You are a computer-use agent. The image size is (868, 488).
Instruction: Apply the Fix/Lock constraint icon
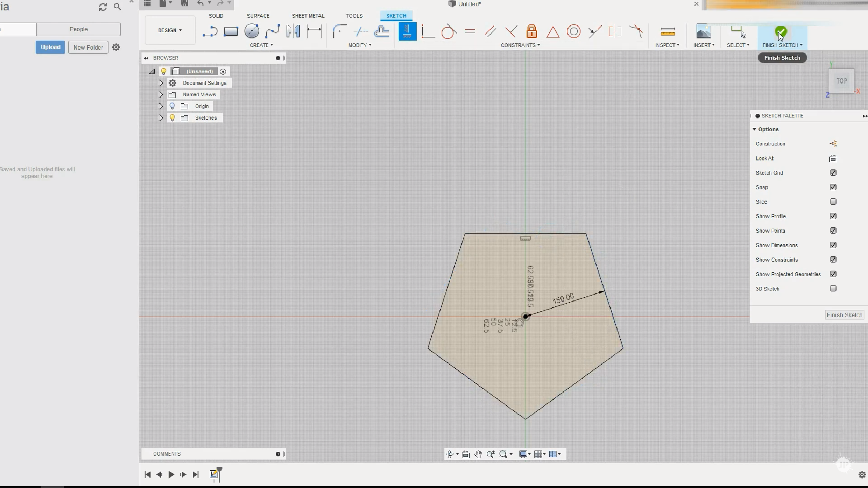pos(532,32)
